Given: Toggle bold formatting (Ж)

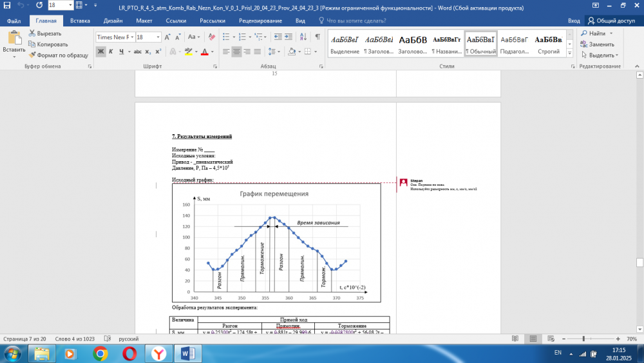Looking at the screenshot, I should [101, 52].
